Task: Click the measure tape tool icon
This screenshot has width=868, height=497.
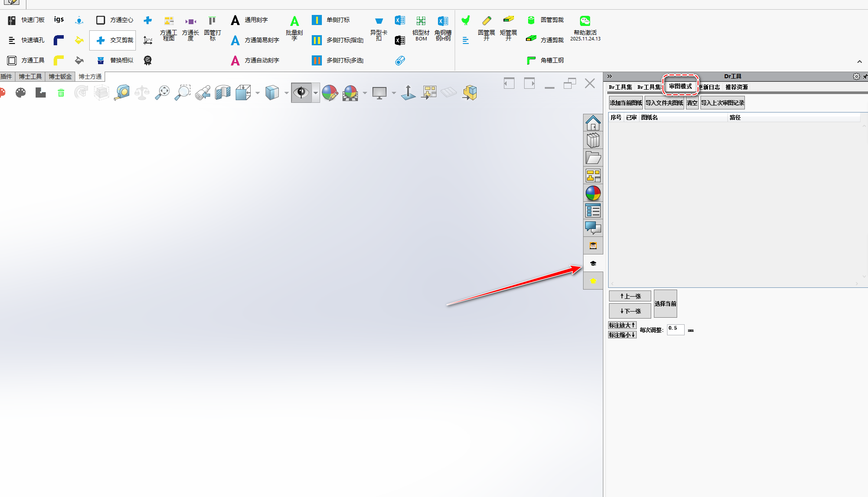Action: pyautogui.click(x=122, y=93)
